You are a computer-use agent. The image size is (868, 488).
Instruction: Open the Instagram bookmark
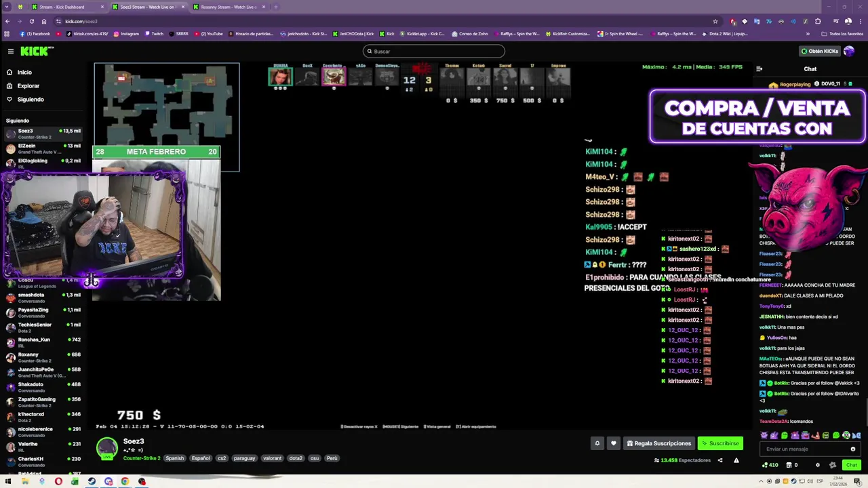(126, 34)
